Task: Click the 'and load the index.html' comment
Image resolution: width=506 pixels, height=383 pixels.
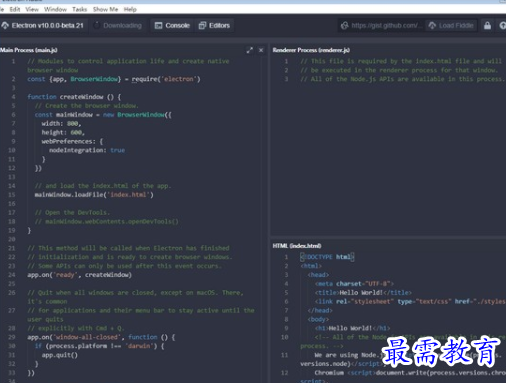Action: [x=103, y=186]
